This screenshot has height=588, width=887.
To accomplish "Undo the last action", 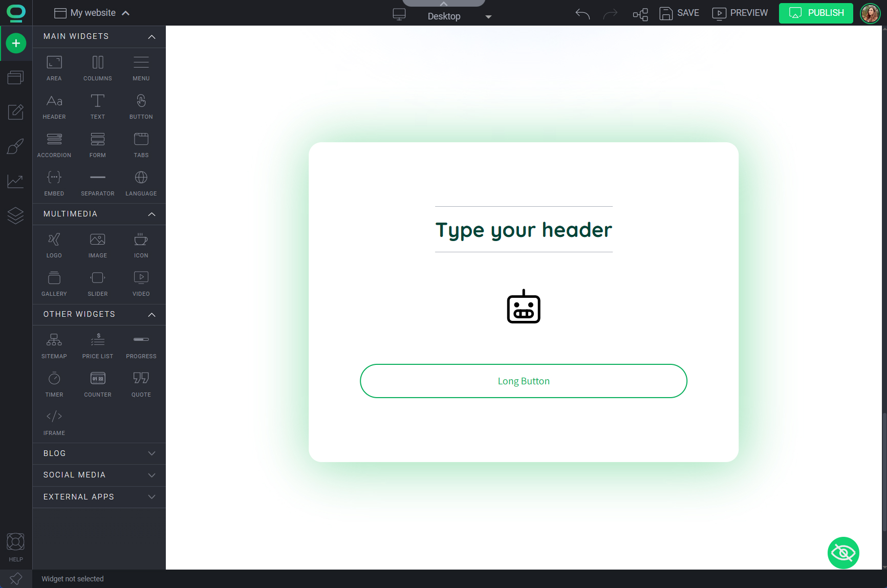I will (582, 14).
